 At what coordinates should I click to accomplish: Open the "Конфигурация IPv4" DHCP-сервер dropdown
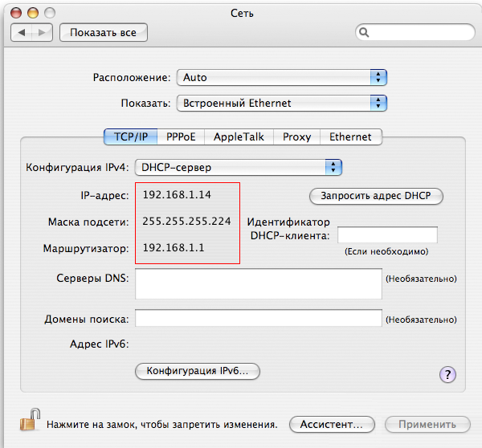coord(239,168)
